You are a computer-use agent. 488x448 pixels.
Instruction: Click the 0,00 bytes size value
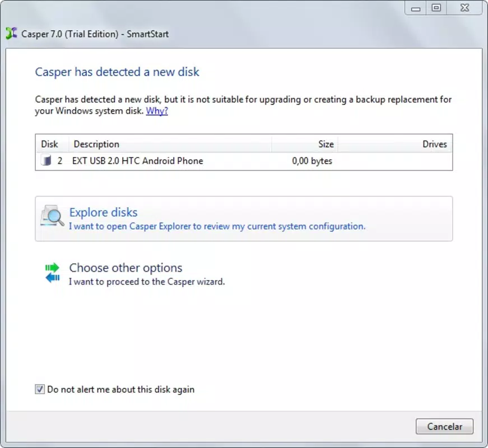pos(312,161)
